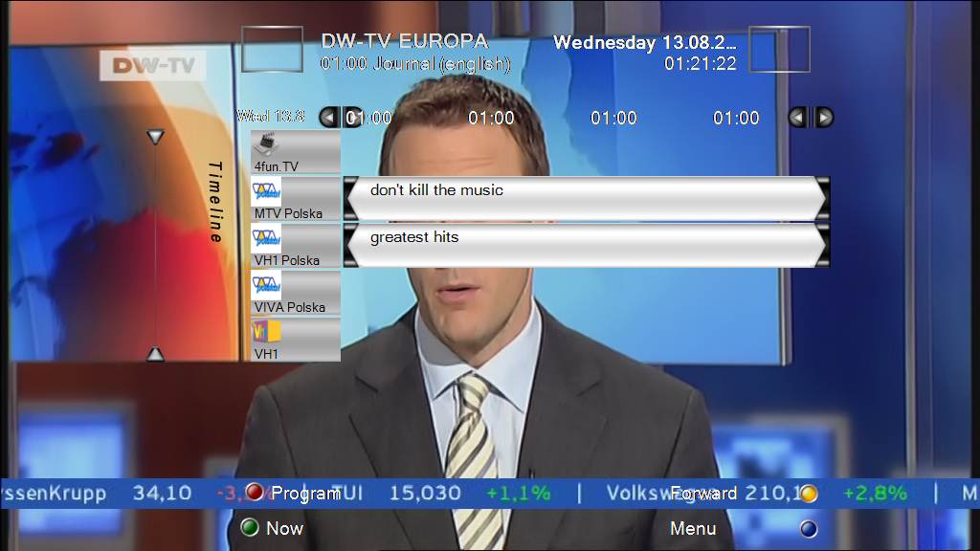The height and width of the screenshot is (551, 980).
Task: Click the Wed 13.8 date label
Action: (271, 117)
